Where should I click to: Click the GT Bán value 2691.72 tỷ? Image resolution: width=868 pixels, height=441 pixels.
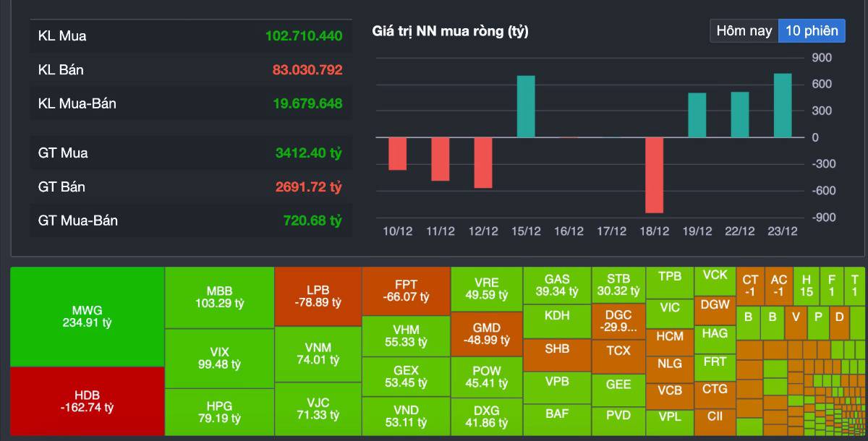click(309, 187)
